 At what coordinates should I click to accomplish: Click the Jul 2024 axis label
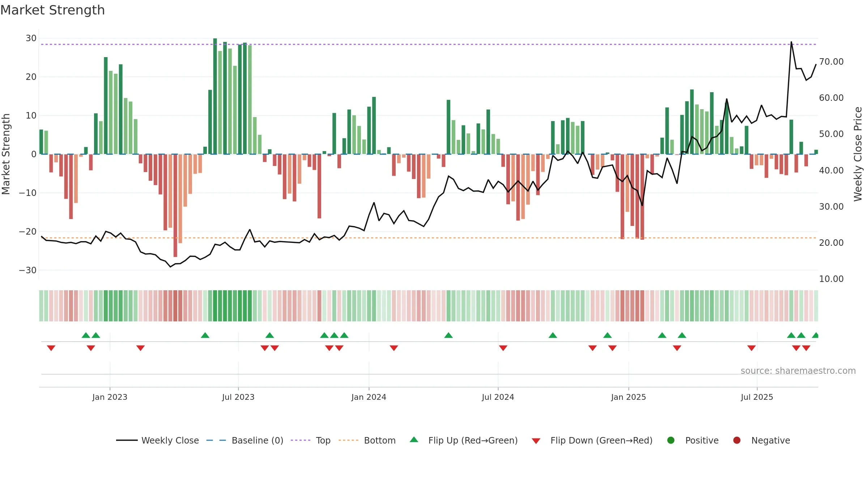(x=498, y=397)
